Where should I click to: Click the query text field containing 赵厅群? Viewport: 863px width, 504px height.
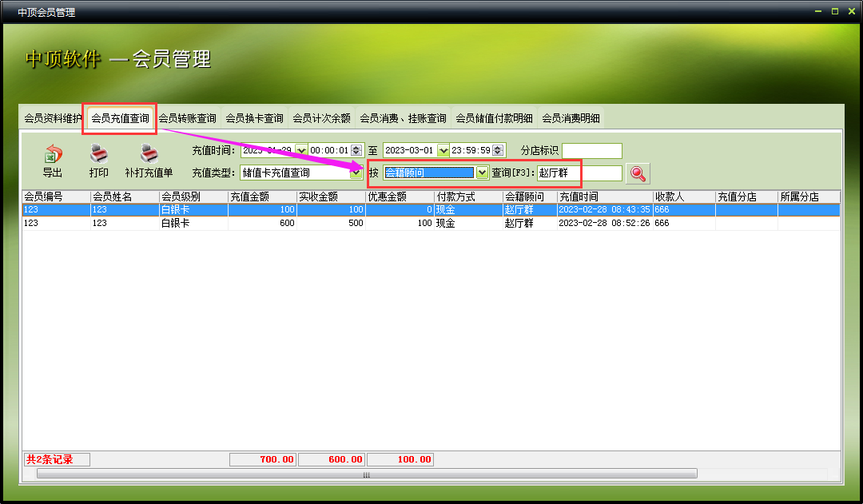579,173
